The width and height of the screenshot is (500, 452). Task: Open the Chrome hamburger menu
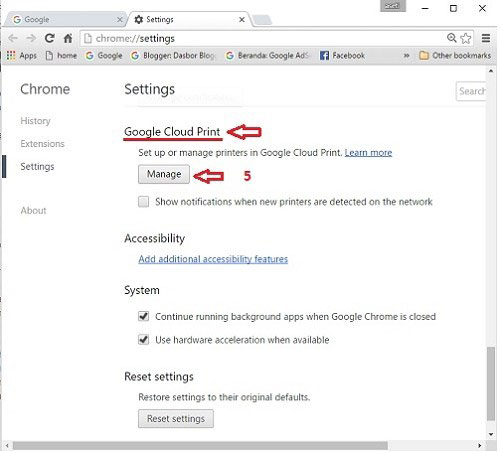pos(486,38)
